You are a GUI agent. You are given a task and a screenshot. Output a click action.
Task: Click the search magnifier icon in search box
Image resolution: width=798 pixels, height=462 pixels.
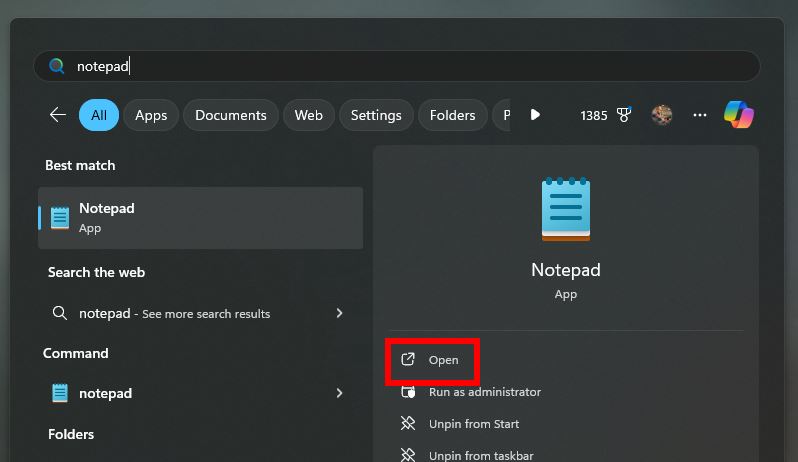click(56, 66)
